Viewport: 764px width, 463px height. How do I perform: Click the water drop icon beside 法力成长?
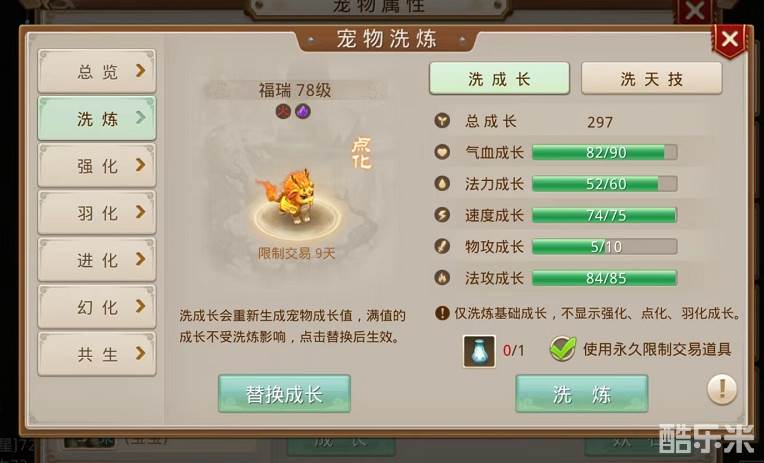(x=442, y=184)
